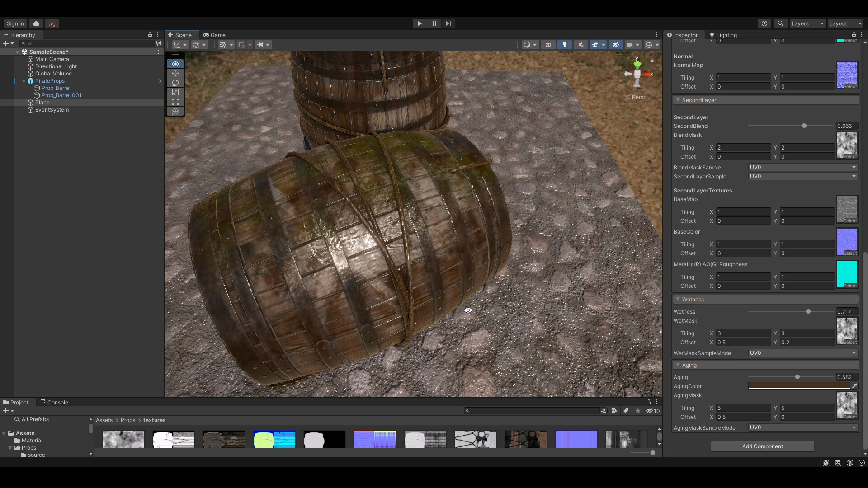
Task: Click the Sign in button
Action: point(14,23)
